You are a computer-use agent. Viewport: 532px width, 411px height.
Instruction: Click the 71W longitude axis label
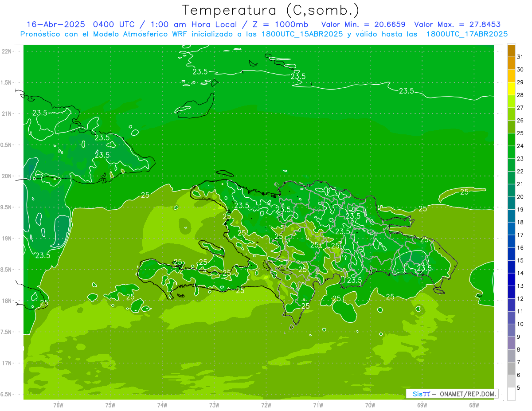(318, 405)
